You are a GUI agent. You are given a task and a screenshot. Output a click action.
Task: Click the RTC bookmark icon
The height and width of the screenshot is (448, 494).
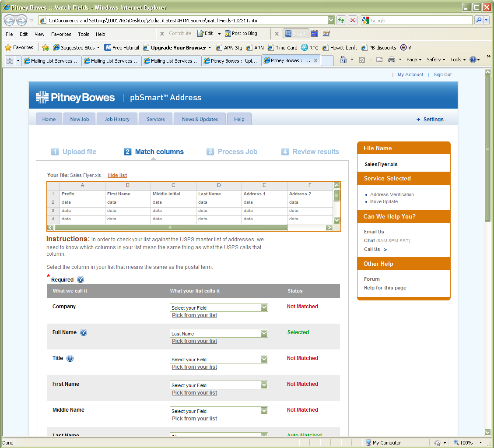305,48
